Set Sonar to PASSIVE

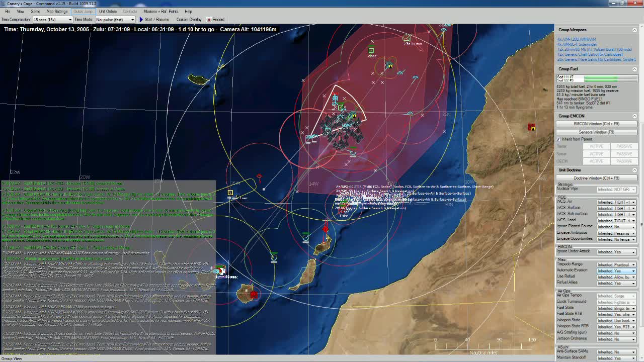click(x=624, y=154)
